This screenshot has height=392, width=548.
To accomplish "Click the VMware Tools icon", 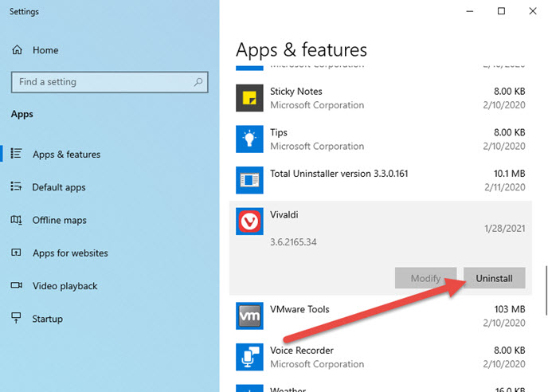I will (249, 316).
